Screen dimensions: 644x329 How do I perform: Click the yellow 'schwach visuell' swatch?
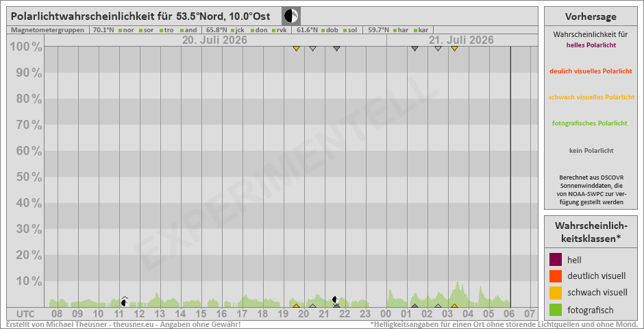556,293
